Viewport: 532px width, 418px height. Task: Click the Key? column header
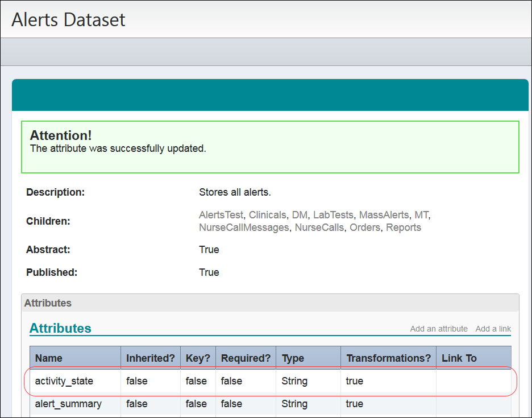pyautogui.click(x=198, y=358)
